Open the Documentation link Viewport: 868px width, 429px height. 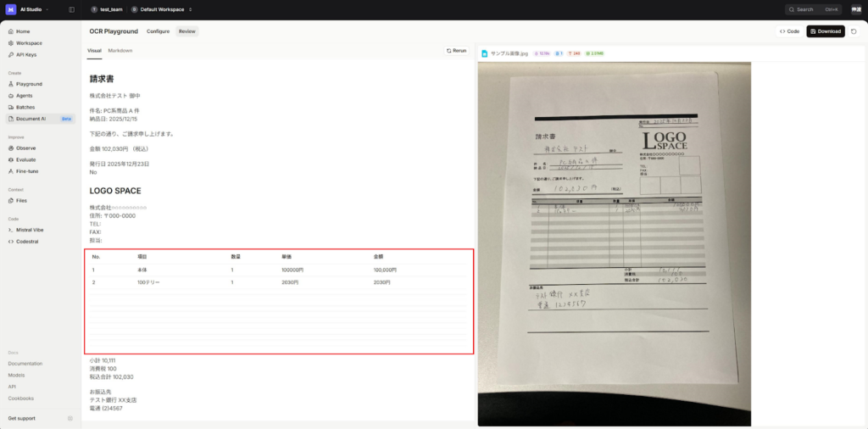[x=25, y=364]
